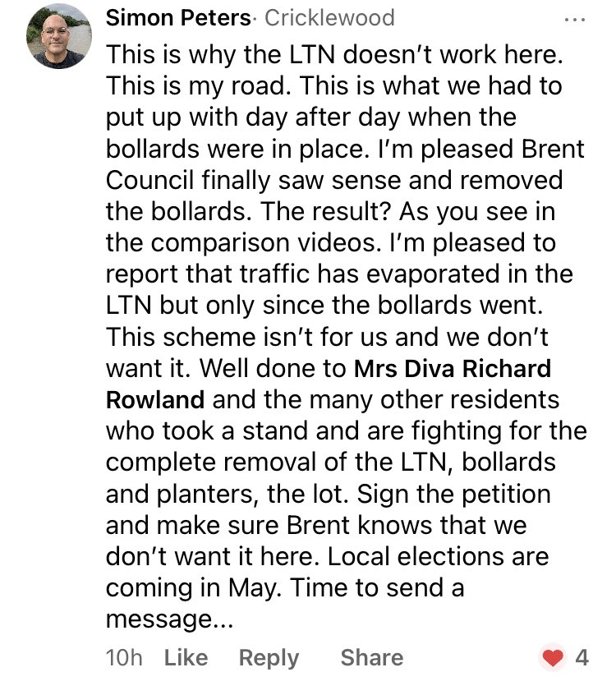Select the Cricklewood location label
This screenshot has width=616, height=695.
329,18
